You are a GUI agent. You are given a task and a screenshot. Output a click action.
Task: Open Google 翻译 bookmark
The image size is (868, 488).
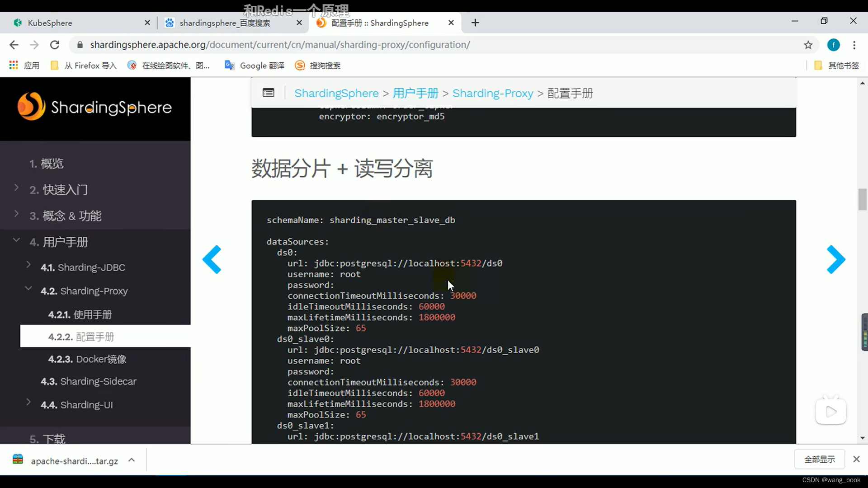pos(255,66)
